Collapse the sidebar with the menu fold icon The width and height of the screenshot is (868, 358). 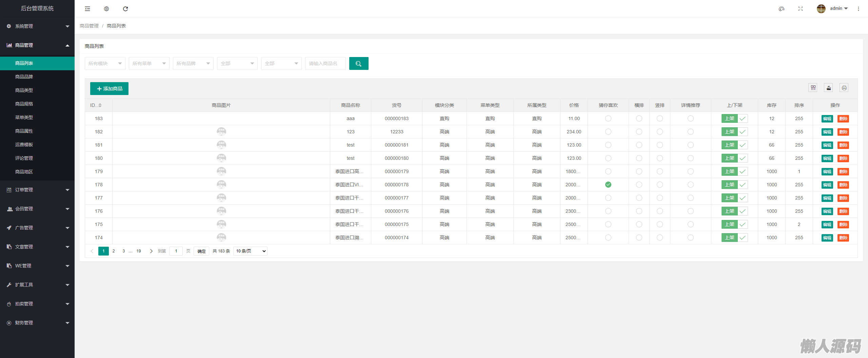[87, 9]
